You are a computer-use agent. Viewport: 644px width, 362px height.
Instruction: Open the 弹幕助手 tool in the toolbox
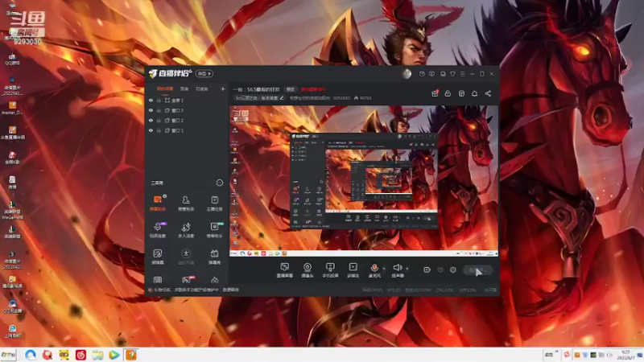(157, 203)
